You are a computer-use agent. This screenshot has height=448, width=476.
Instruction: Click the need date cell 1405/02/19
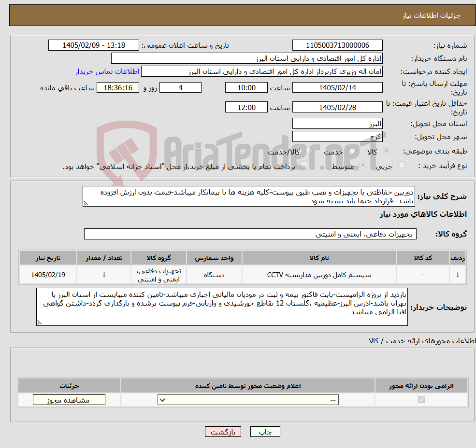point(48,275)
